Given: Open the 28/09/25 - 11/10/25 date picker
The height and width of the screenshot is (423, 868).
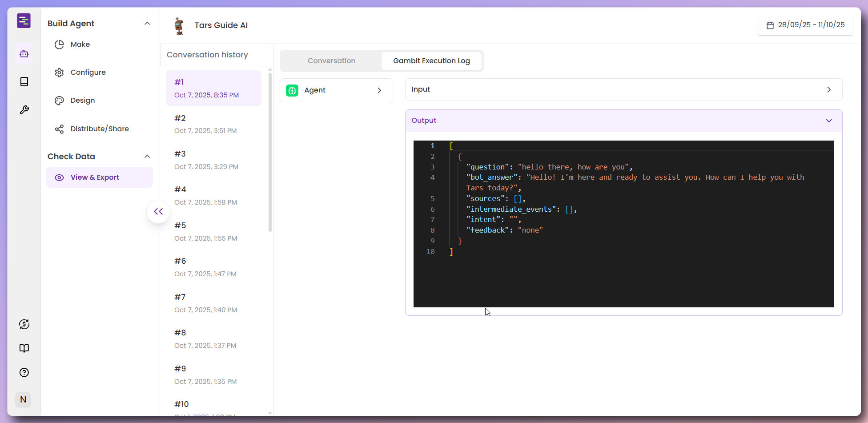Looking at the screenshot, I should click(805, 25).
